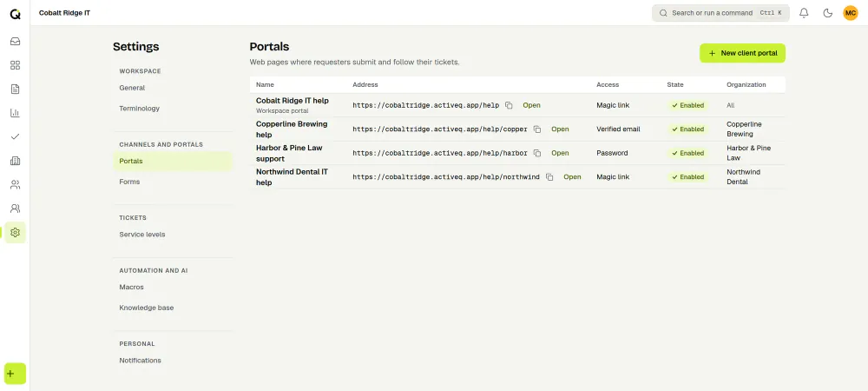Open the Copperline Brewing help portal link
Screen dimensions: 868x391
(560, 129)
